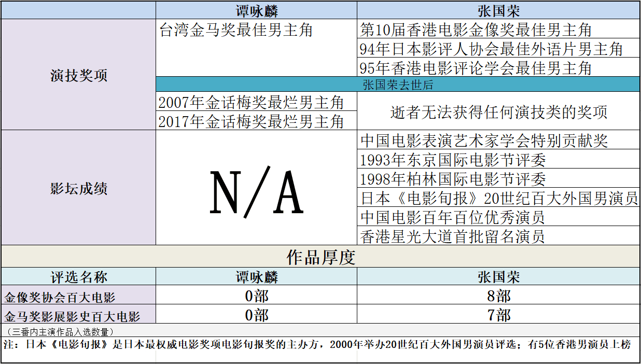Select cell 中国电影百年百位优秀演员
641x364 pixels.
point(499,217)
